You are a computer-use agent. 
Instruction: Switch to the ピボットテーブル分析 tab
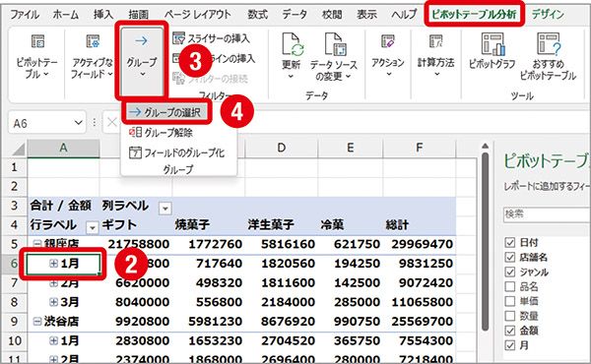(474, 15)
